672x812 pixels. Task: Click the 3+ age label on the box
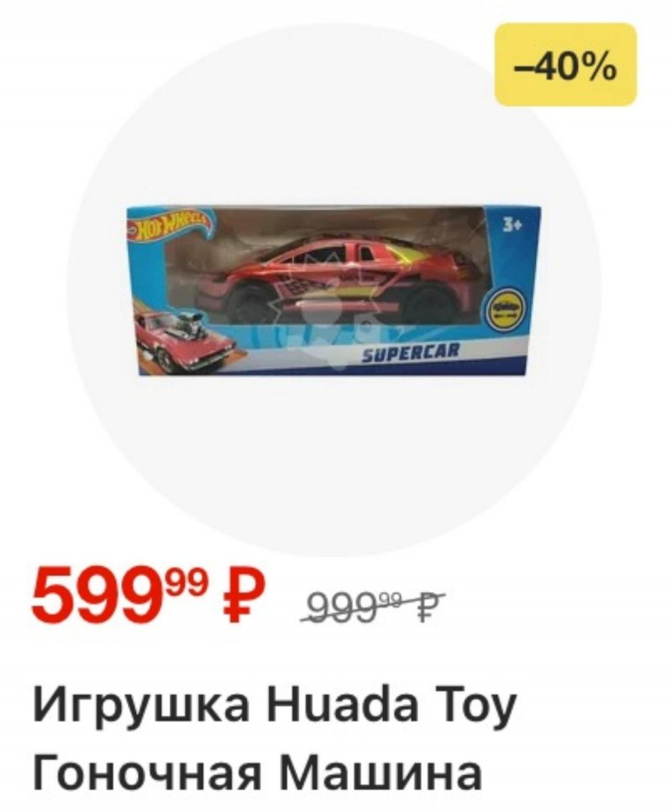513,227
